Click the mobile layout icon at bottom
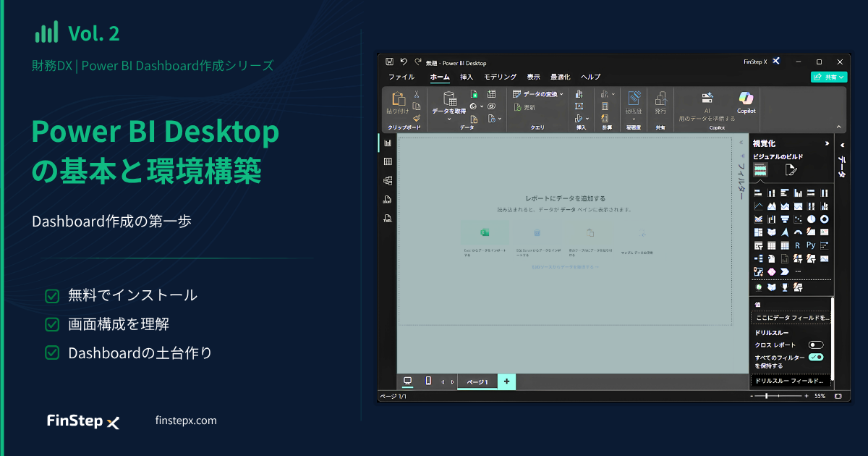The width and height of the screenshot is (868, 456). pyautogui.click(x=428, y=381)
